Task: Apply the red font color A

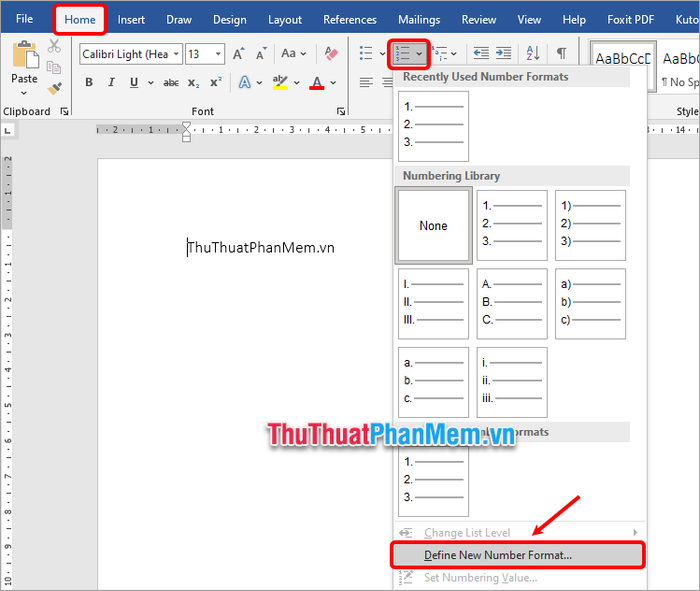Action: coord(317,83)
